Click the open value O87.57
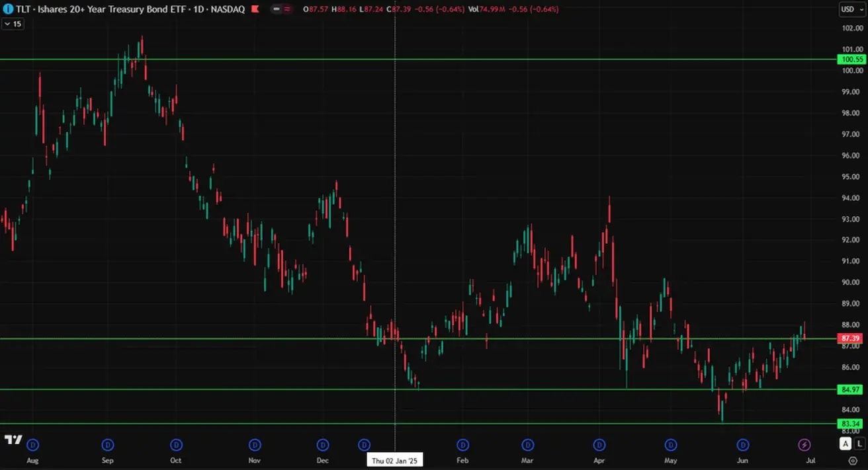868x470 pixels. click(x=317, y=9)
